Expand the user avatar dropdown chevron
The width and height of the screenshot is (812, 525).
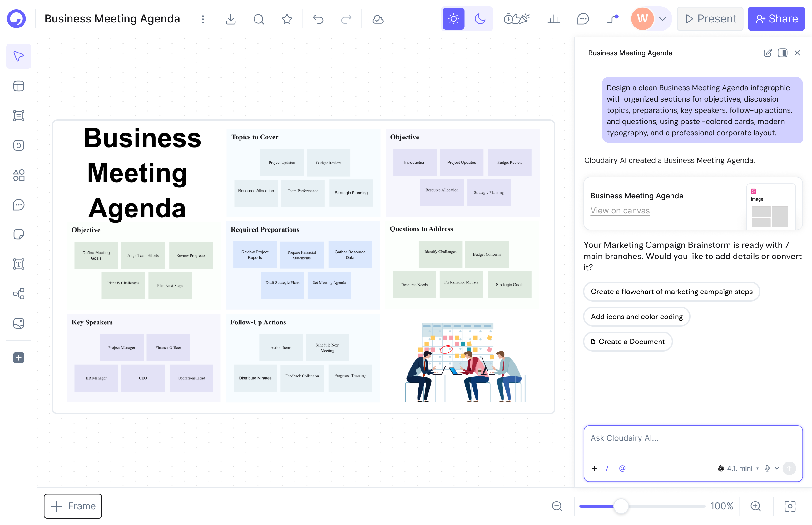tap(662, 19)
